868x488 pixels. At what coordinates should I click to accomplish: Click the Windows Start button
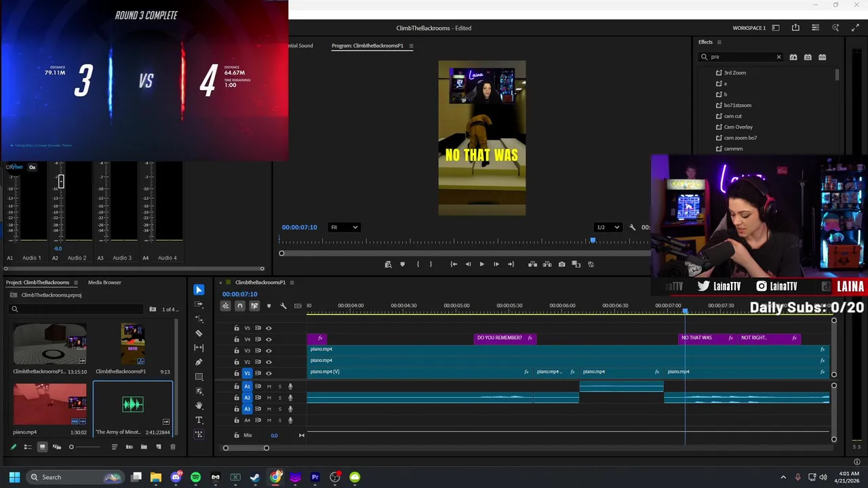[14, 477]
